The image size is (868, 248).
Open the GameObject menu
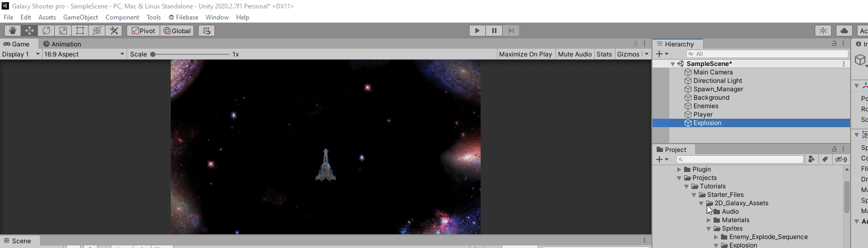point(81,17)
